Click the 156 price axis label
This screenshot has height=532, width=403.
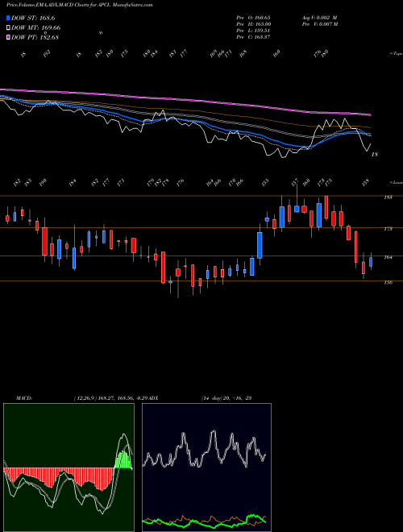click(388, 282)
